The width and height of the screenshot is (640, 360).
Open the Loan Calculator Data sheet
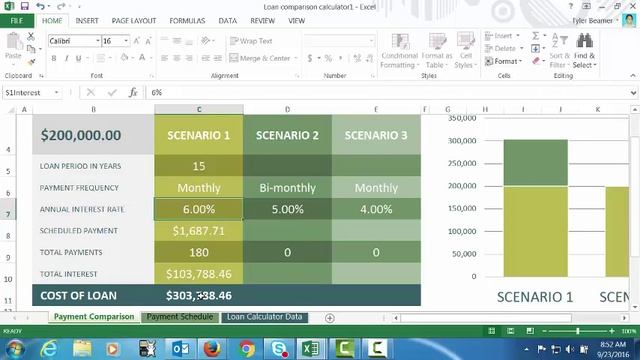[x=264, y=317]
